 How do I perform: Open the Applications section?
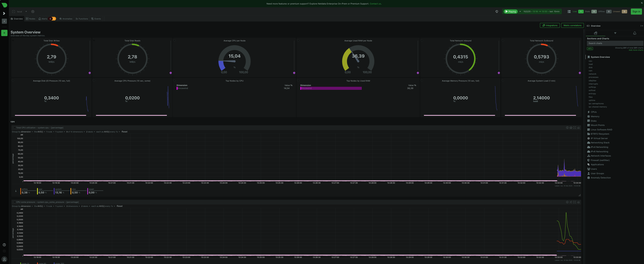597,165
